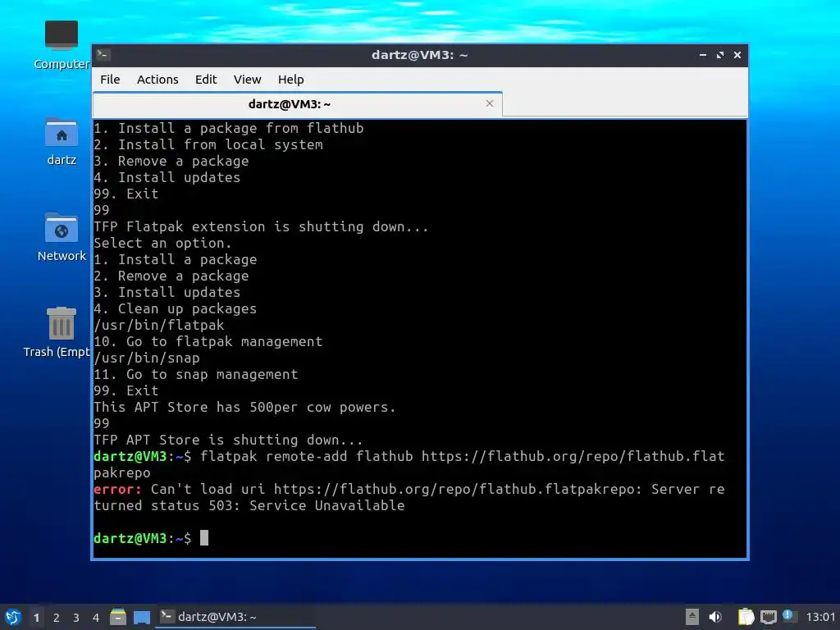840x630 pixels.
Task: Click '4. Clean up packages' line
Action: (176, 309)
